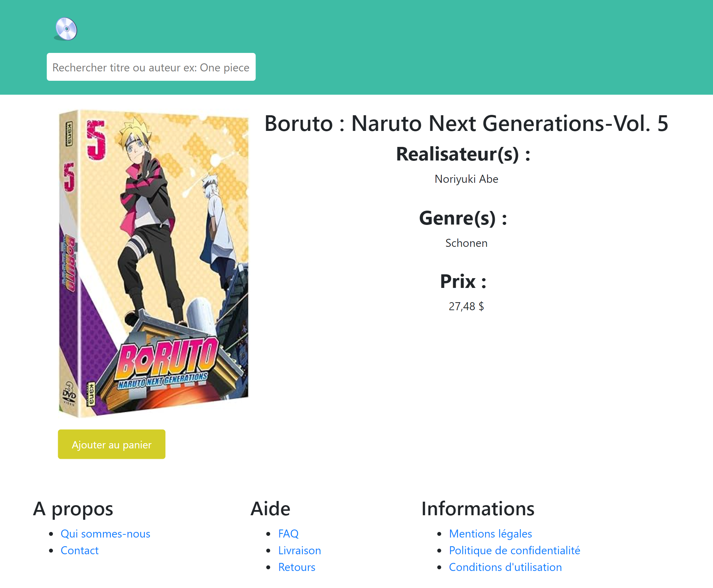Click the DVD disc logo icon
The width and height of the screenshot is (713, 588).
66,29
